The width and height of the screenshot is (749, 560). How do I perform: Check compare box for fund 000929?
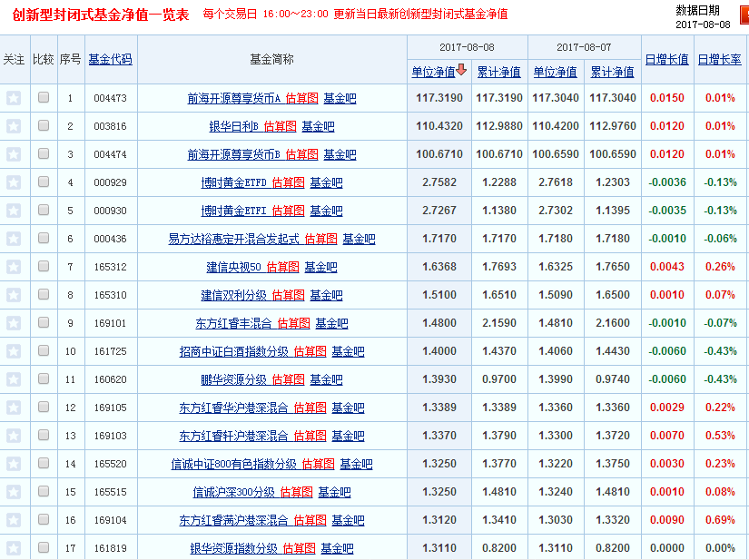coord(44,182)
